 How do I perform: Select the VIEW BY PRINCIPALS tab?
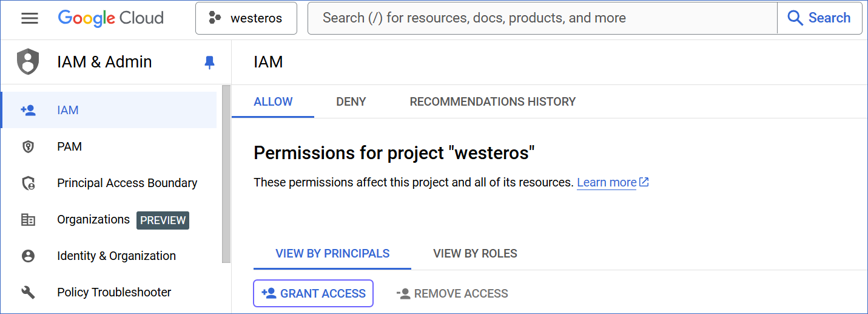332,253
